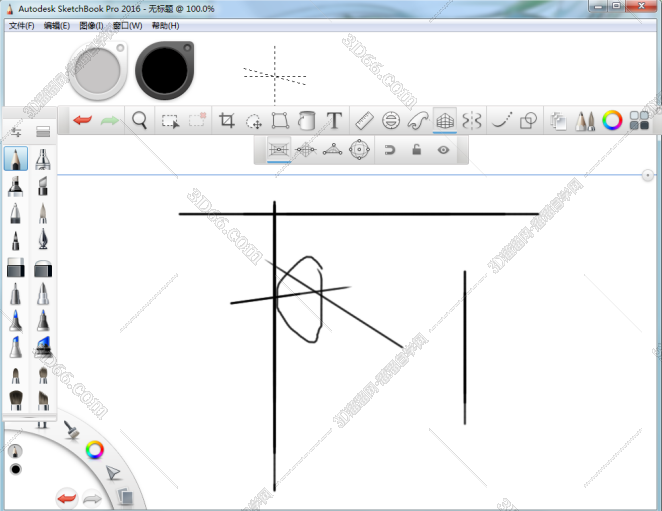Toggle perspective snap magnet

390,149
